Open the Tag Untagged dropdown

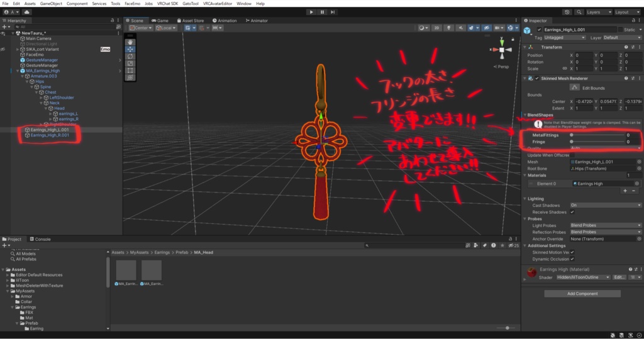click(x=565, y=38)
